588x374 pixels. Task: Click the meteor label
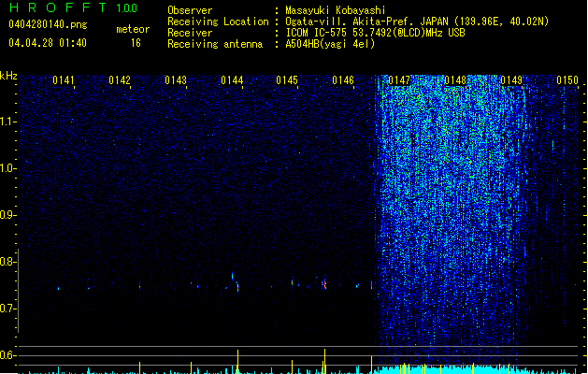133,29
